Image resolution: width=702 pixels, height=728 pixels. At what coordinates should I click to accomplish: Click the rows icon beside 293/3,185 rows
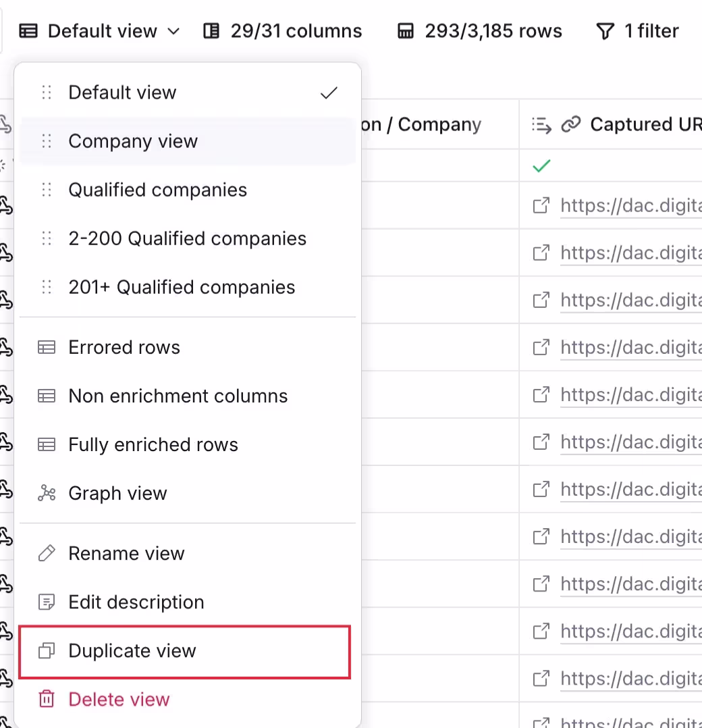click(406, 31)
